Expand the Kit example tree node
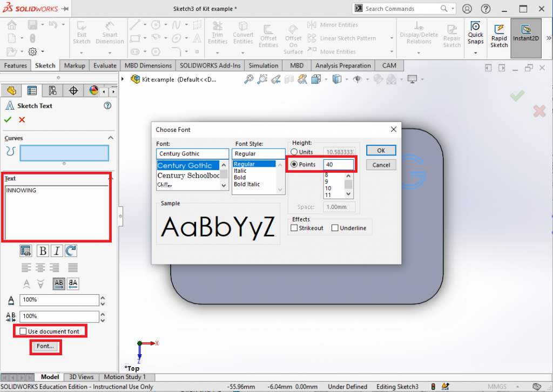This screenshot has height=392, width=553. 123,79
